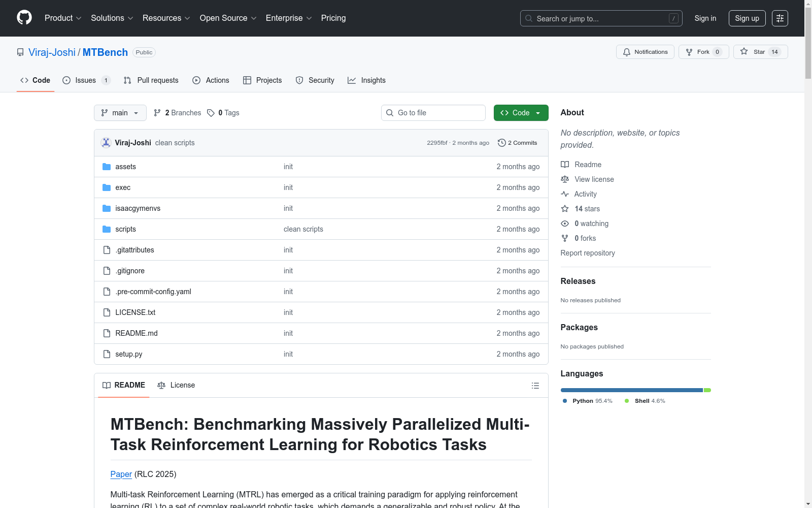Click the .pre-commit-config.yaml file icon

pos(107,292)
